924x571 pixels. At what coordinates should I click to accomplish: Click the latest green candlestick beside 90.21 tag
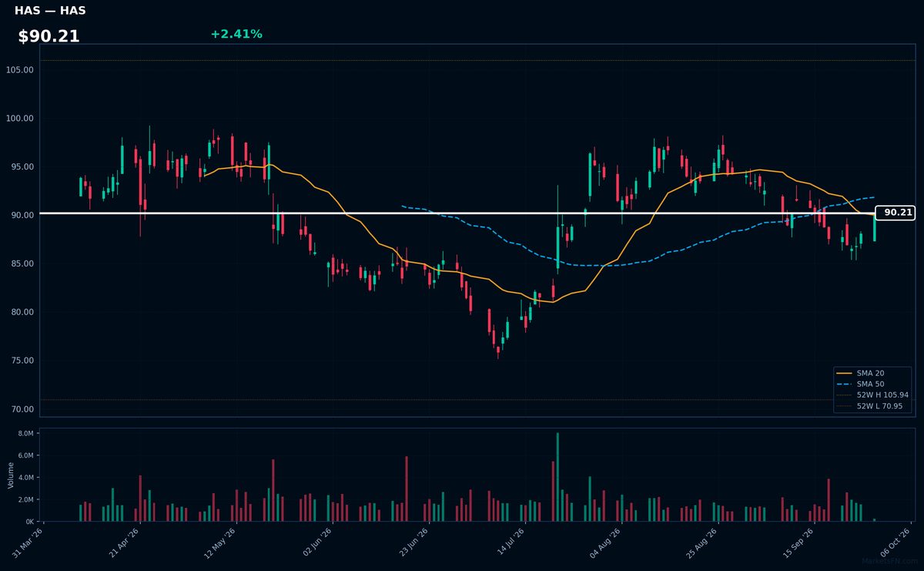(x=874, y=227)
